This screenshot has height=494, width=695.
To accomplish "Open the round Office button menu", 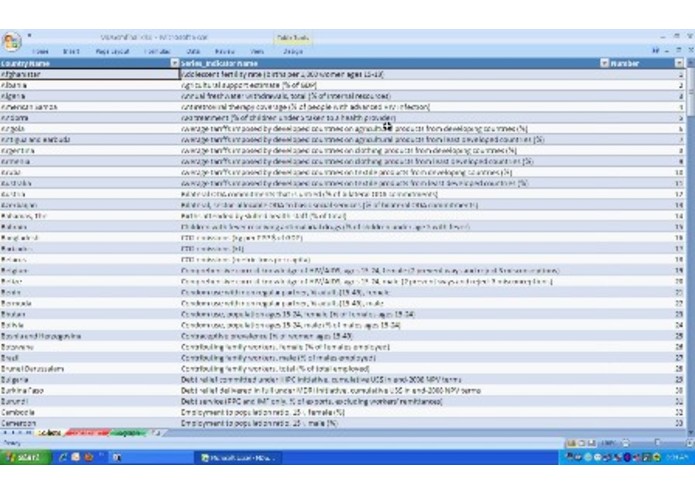I will (x=12, y=42).
